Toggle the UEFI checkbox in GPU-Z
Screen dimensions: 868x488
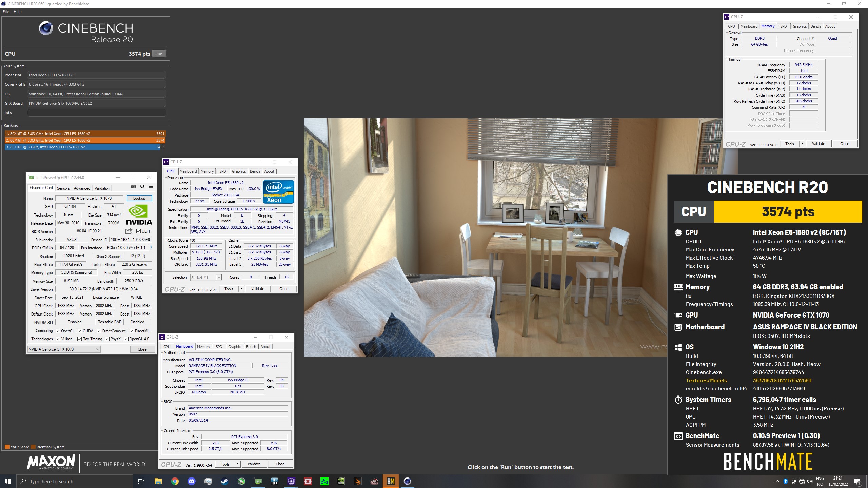pyautogui.click(x=138, y=231)
